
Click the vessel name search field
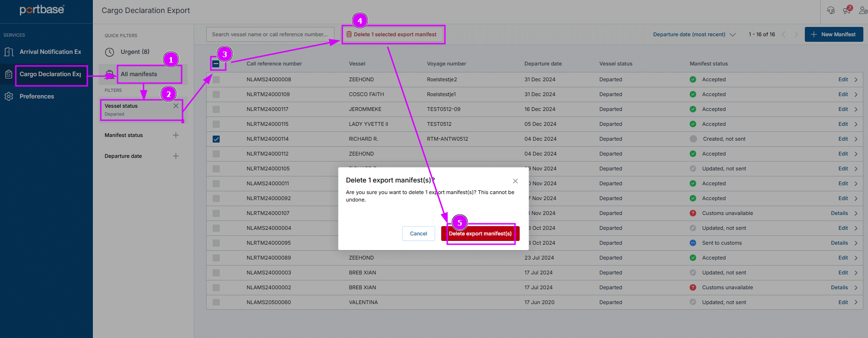270,34
